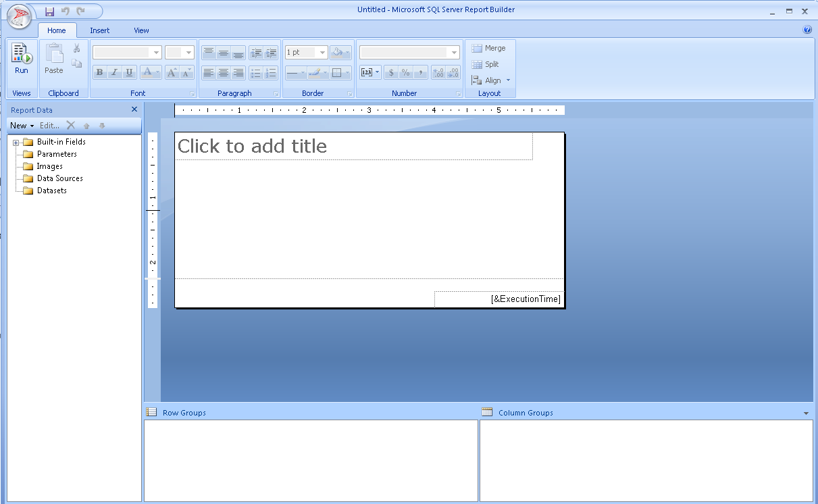818x504 pixels.
Task: Click the Underline icon
Action: tap(129, 72)
